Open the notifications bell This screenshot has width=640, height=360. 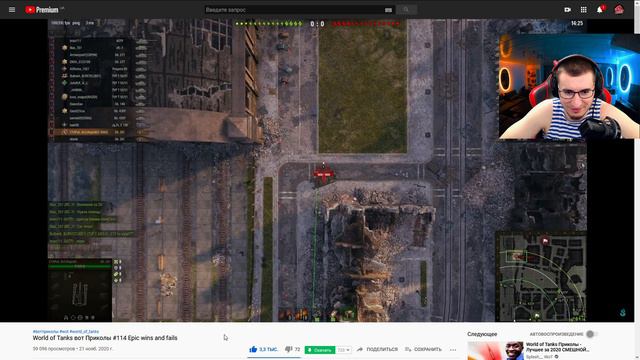(600, 9)
